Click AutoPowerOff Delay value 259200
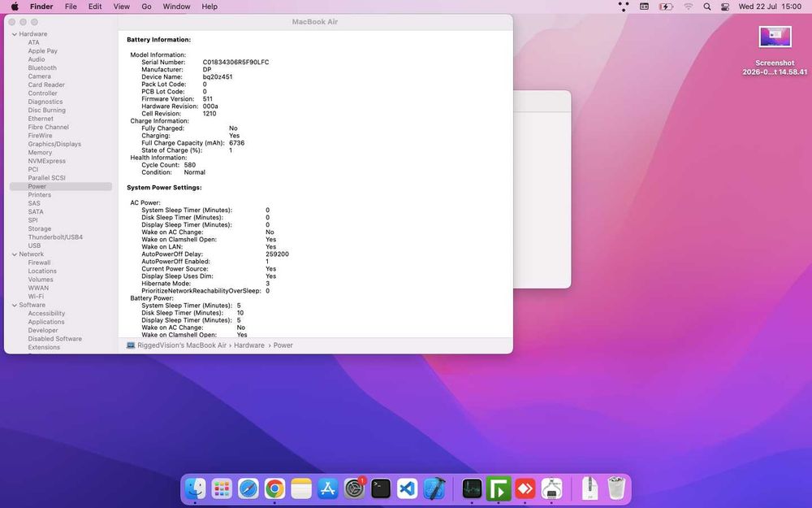This screenshot has width=812, height=508. coord(277,254)
